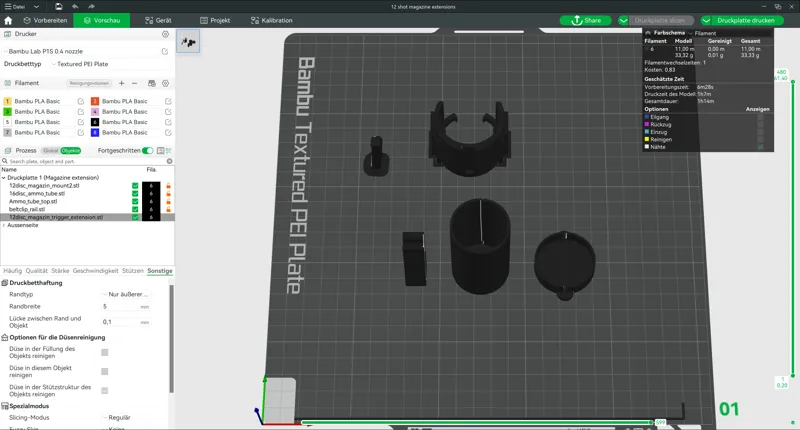Edit filament 1 preset

pyautogui.click(x=81, y=101)
